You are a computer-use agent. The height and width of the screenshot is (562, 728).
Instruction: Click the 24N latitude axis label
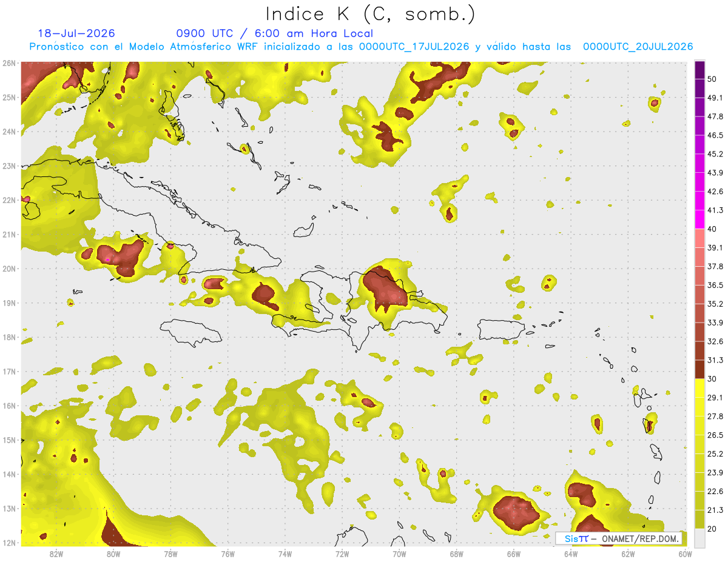point(8,132)
